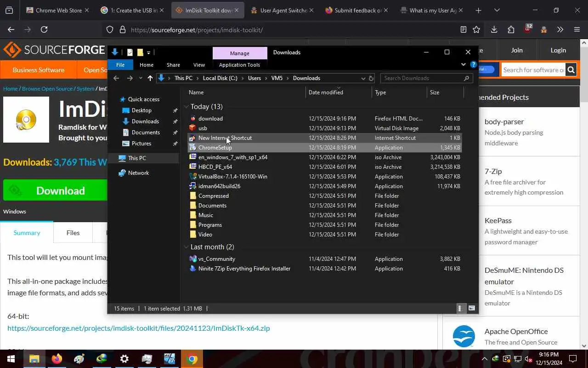Click Search Downloads field in Explorer
The image size is (588, 368).
click(x=426, y=78)
